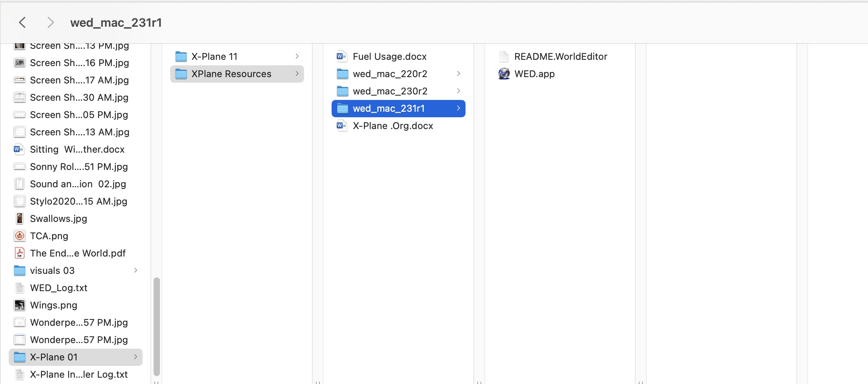Screen dimensions: 868x384
Task: Click the wed_mac_220r2 folder icon
Action: (343, 74)
